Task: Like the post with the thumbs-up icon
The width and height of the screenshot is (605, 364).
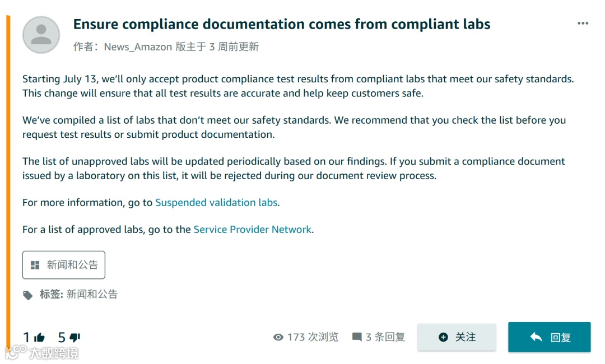Action: [39, 337]
